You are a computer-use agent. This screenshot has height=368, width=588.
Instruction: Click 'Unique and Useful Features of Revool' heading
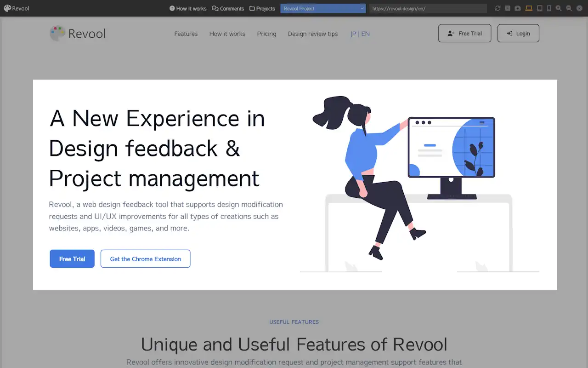(x=294, y=345)
